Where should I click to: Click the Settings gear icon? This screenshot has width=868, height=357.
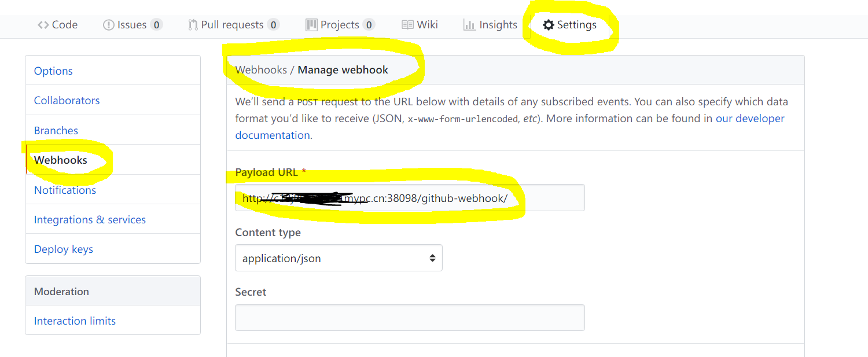tap(548, 25)
